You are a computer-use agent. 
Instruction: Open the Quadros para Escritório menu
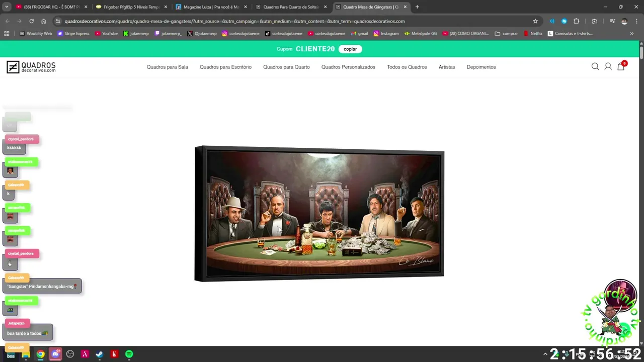225,67
